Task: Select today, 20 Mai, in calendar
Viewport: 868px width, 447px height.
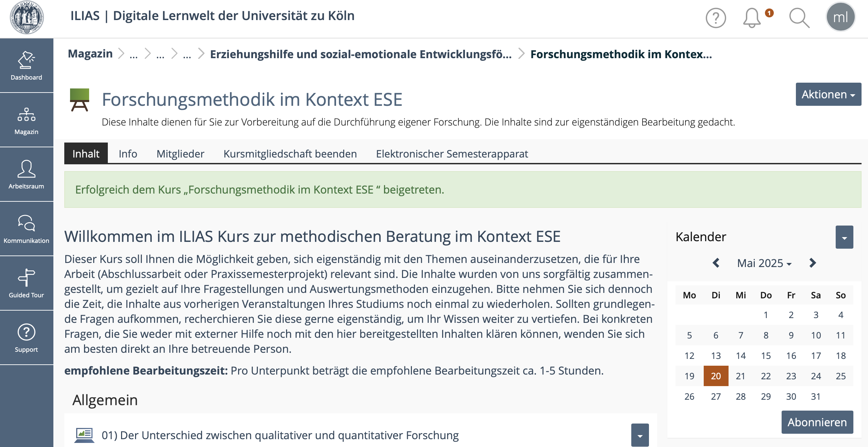Action: click(716, 376)
